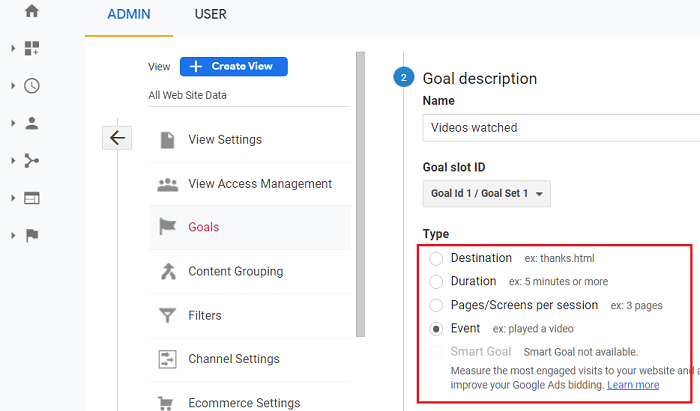Click the Ecommerce Settings cart icon
This screenshot has height=411, width=700.
(166, 403)
